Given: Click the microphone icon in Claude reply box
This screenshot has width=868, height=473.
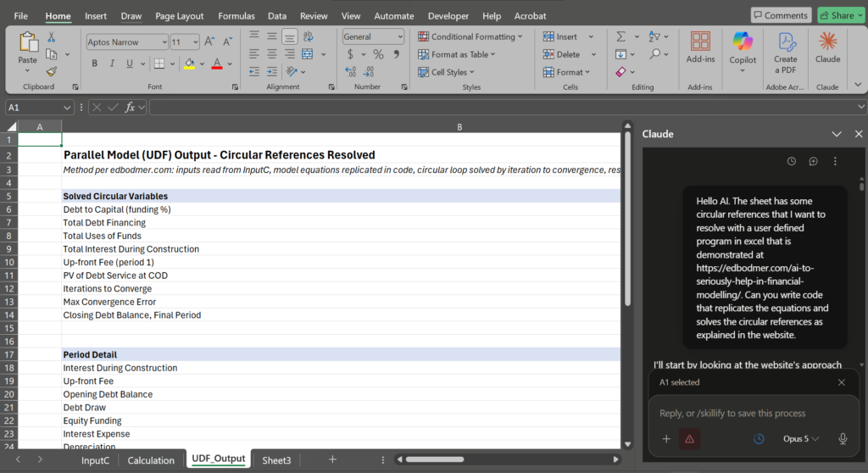Looking at the screenshot, I should point(843,438).
